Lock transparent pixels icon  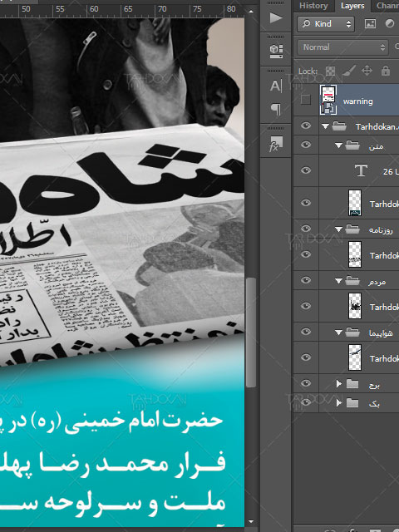[330, 71]
